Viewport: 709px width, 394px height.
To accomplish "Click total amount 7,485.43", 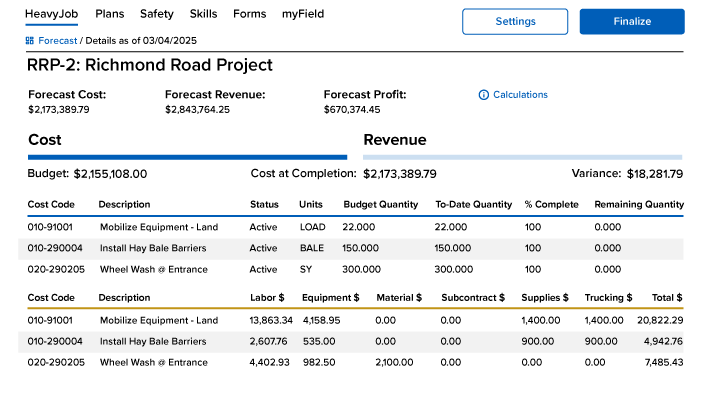I will click(664, 362).
